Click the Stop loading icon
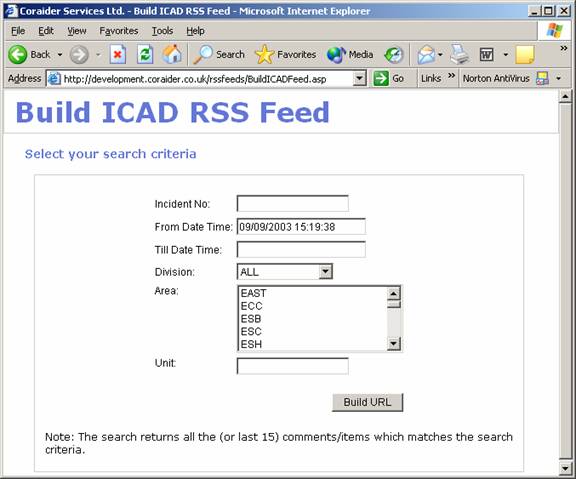Screen dimensions: 576x479 (x=118, y=55)
